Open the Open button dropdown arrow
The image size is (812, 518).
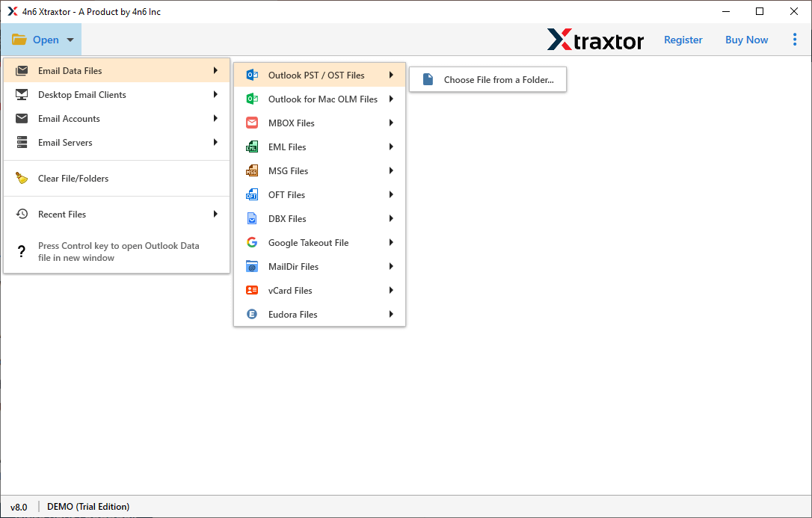(70, 40)
